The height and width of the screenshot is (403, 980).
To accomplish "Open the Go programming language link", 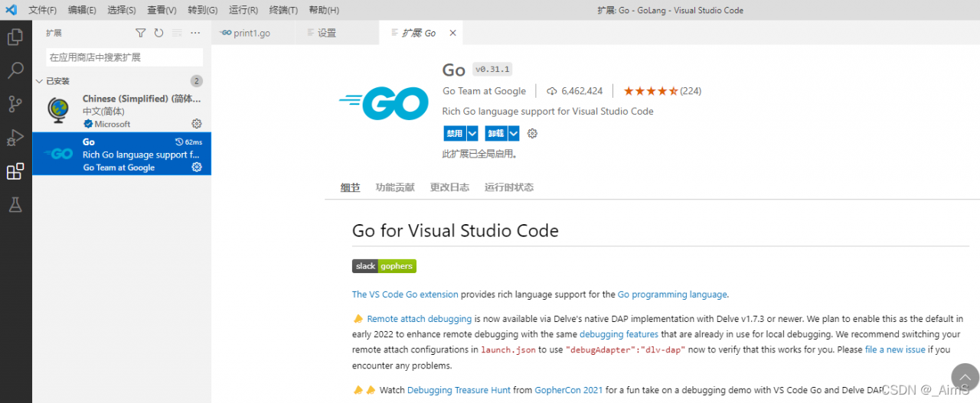I will point(672,294).
